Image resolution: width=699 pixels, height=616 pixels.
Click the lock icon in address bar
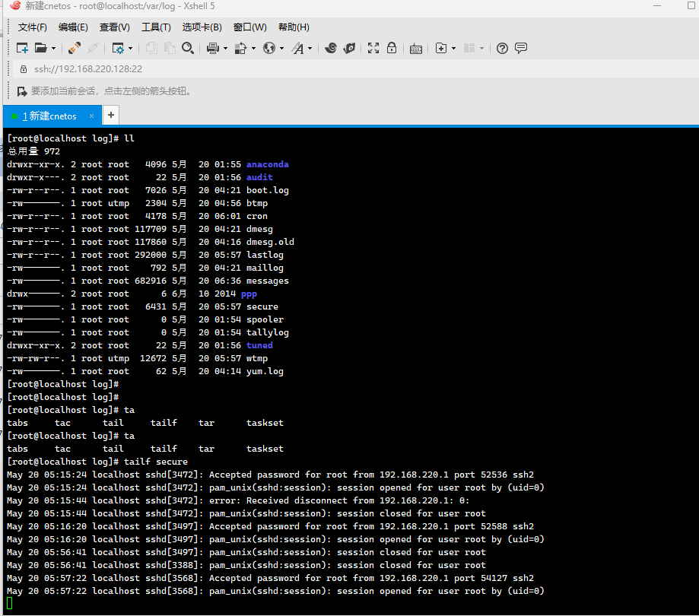tap(23, 69)
